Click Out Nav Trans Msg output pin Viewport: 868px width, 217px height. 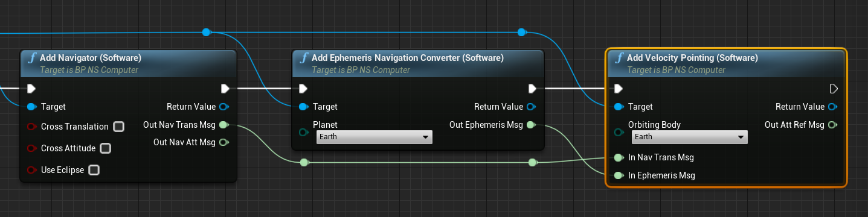(x=223, y=125)
